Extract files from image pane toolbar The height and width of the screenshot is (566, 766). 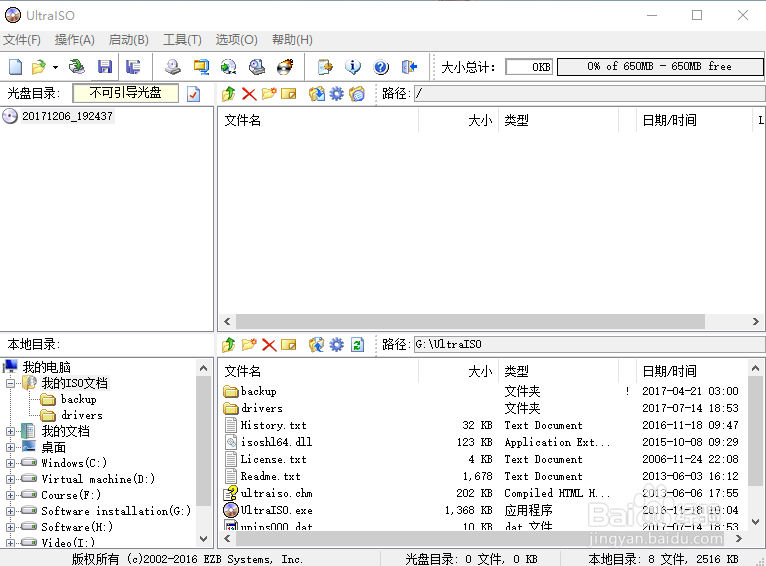pos(317,93)
